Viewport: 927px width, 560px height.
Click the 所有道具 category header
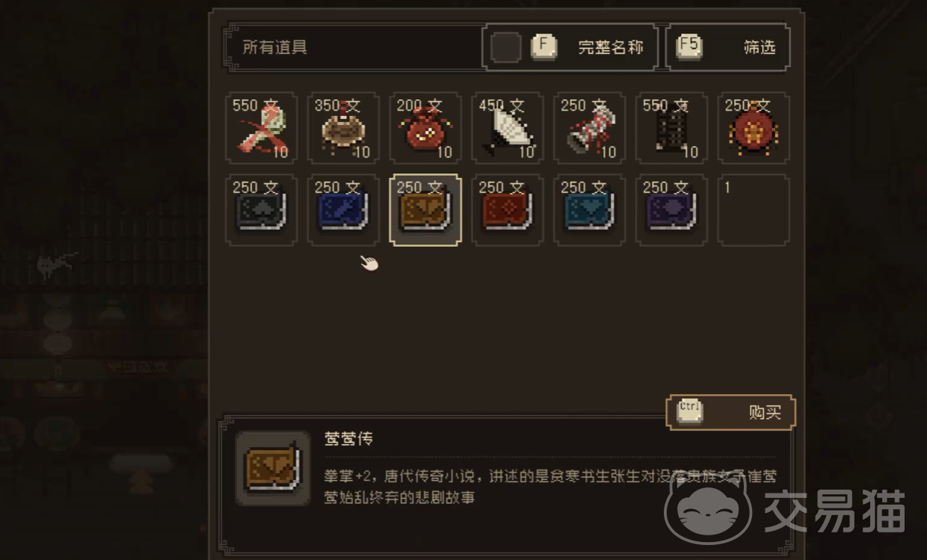pos(274,47)
